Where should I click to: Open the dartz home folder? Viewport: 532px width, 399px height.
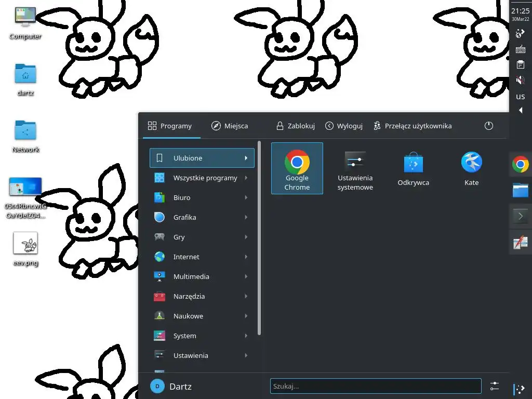click(25, 80)
